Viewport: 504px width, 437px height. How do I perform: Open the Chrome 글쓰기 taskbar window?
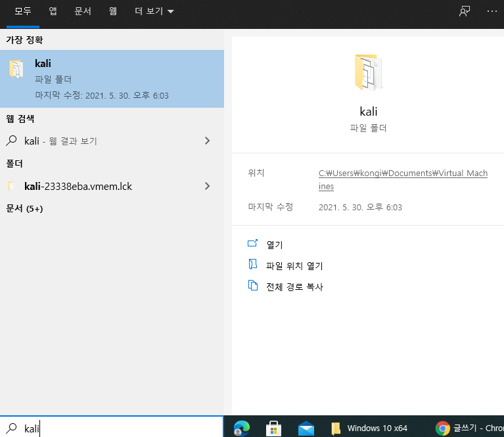point(469,428)
